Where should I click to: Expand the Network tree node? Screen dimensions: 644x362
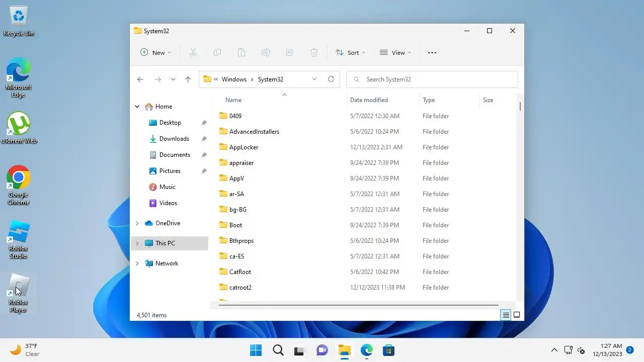pos(137,263)
